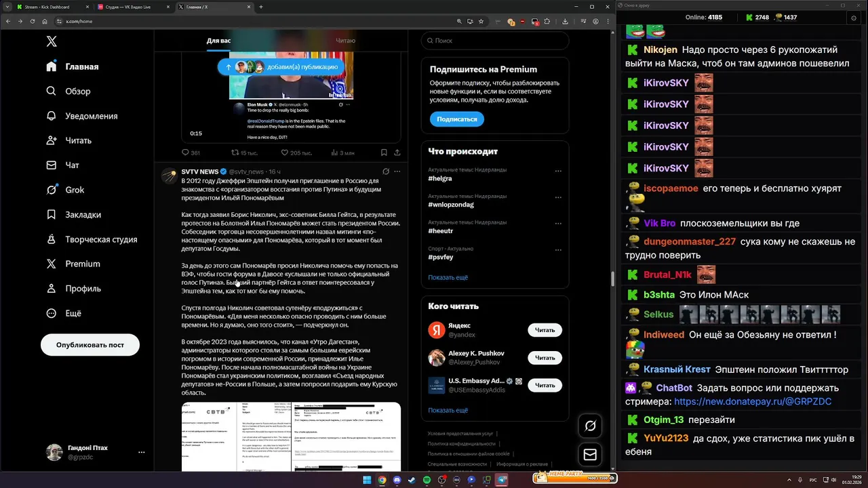868x488 pixels.
Task: View the 3 млн views analytics icon
Action: point(334,152)
